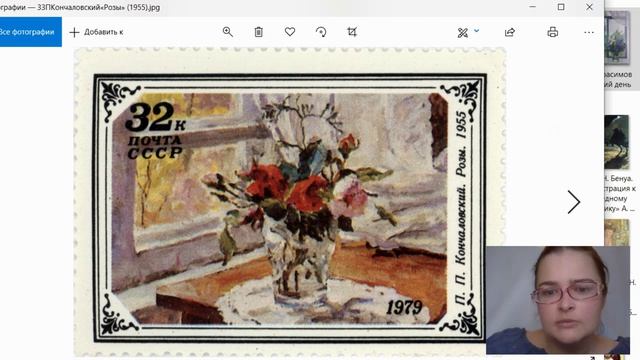Select the dark landscape thumbnail in background window

tap(617, 142)
